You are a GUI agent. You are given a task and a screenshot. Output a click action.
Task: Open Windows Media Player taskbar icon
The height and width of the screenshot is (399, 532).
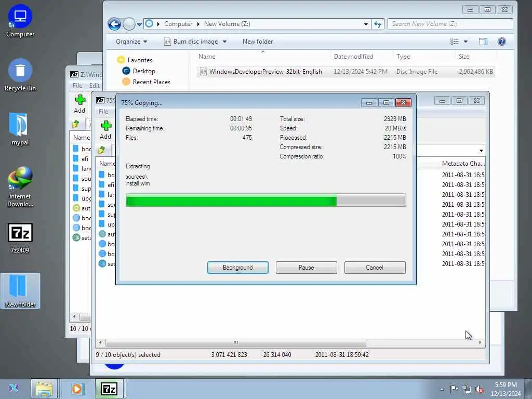pyautogui.click(x=77, y=389)
